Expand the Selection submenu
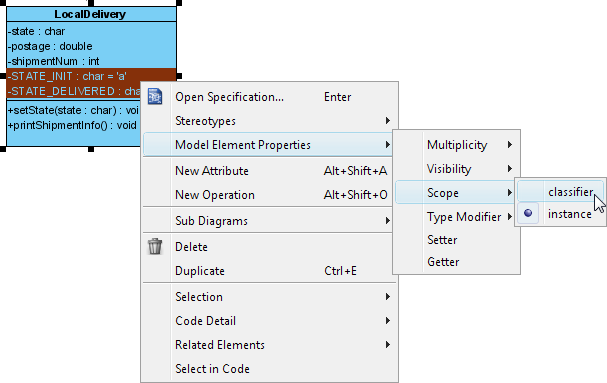The width and height of the screenshot is (607, 383). 269,297
